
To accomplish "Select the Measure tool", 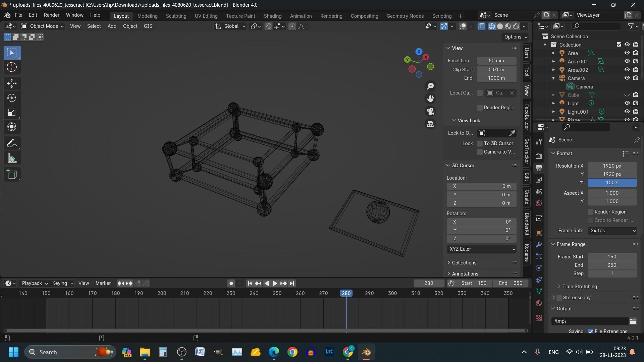I will pyautogui.click(x=12, y=158).
